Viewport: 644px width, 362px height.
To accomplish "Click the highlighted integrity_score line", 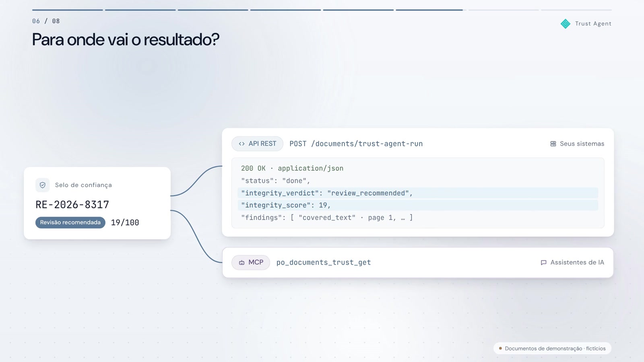I will [418, 205].
